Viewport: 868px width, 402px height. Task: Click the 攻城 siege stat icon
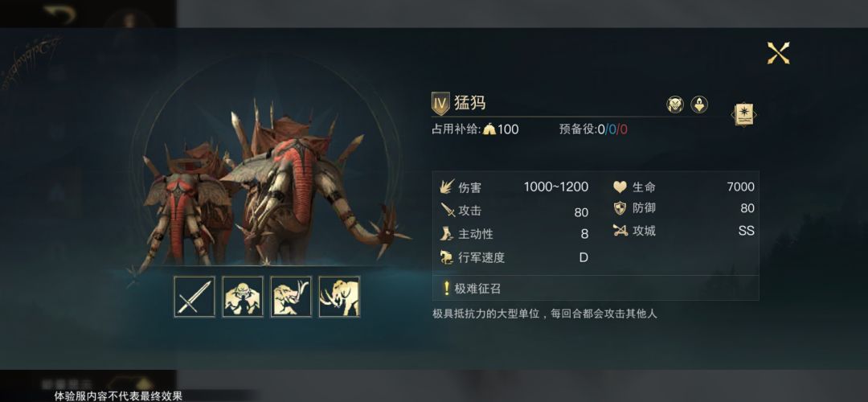pyautogui.click(x=620, y=231)
